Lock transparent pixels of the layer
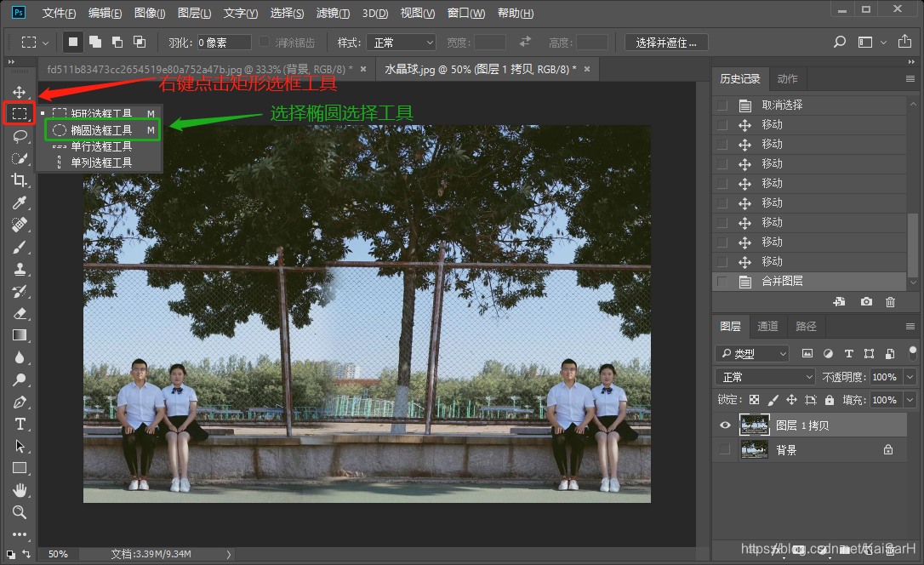The height and width of the screenshot is (565, 924). (x=754, y=400)
